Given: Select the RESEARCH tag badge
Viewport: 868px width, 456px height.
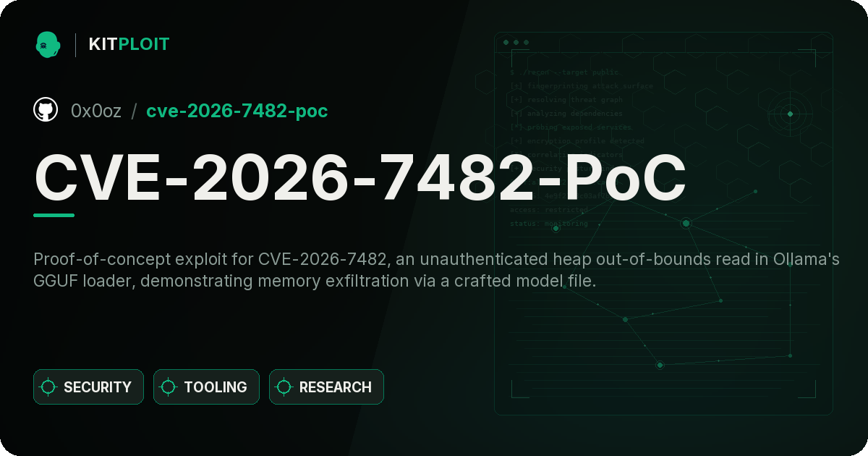Looking at the screenshot, I should (326, 387).
